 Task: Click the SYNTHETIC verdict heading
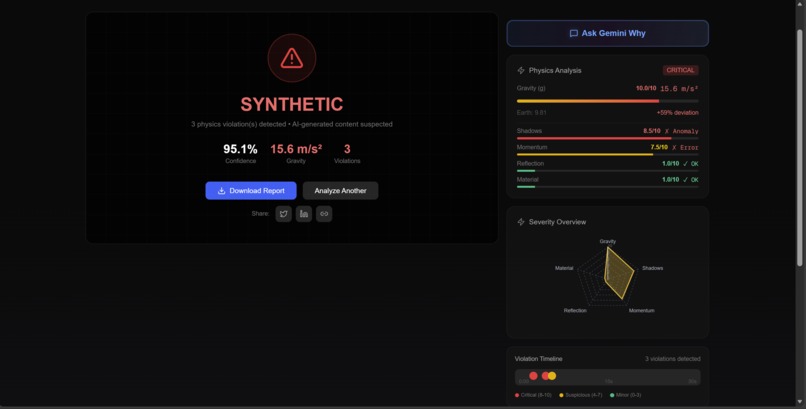pyautogui.click(x=291, y=104)
